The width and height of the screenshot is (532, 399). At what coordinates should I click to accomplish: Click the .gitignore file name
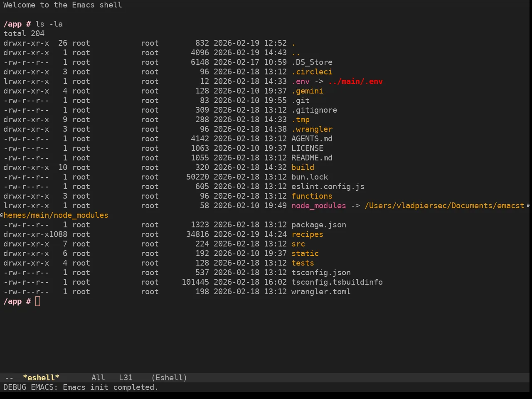click(x=314, y=110)
